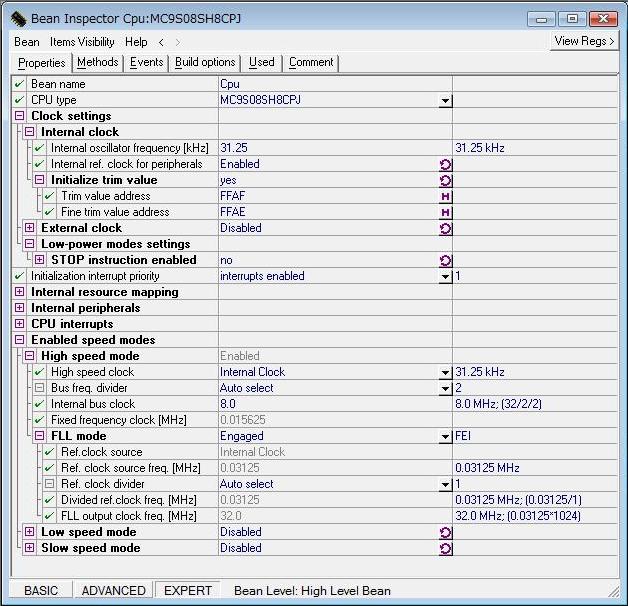Go to next bean with forward arrow
This screenshot has height=606, width=628.
click(x=178, y=42)
